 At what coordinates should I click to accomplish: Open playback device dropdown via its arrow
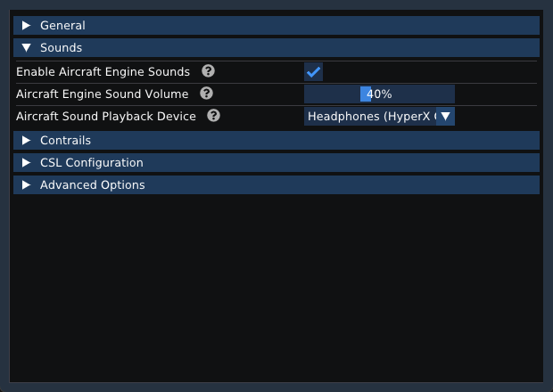pyautogui.click(x=445, y=116)
